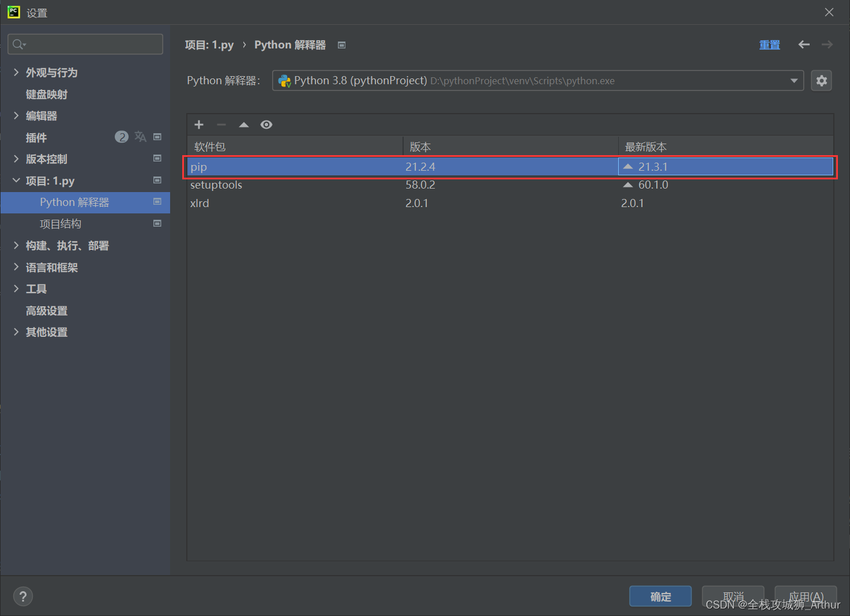Screen dimensions: 850x616
Task: Click project-level icon on 插件 row
Action: (157, 137)
